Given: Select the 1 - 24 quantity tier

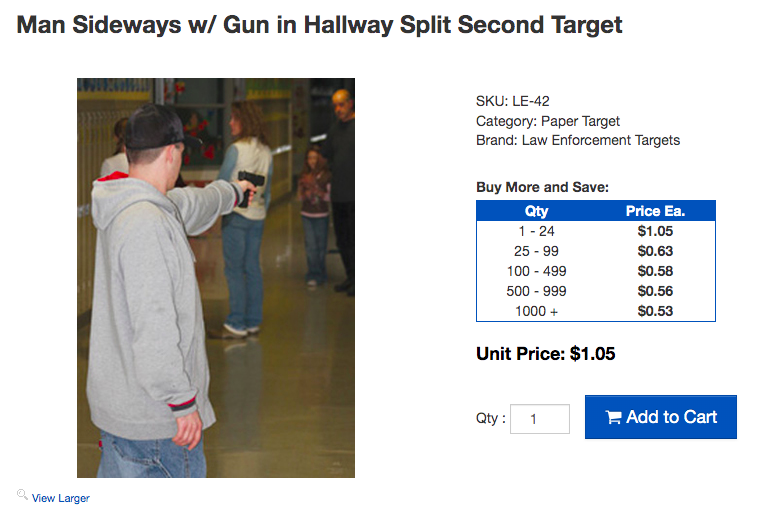Looking at the screenshot, I should [536, 231].
